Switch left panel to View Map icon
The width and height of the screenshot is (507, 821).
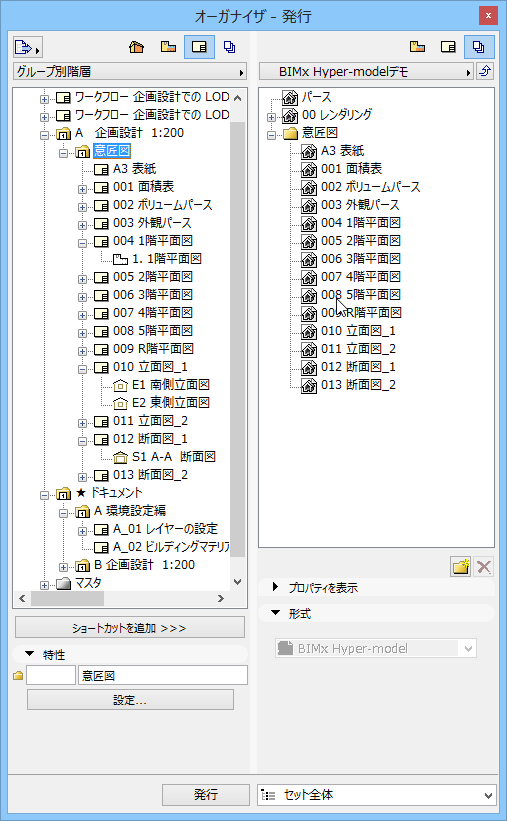(168, 47)
